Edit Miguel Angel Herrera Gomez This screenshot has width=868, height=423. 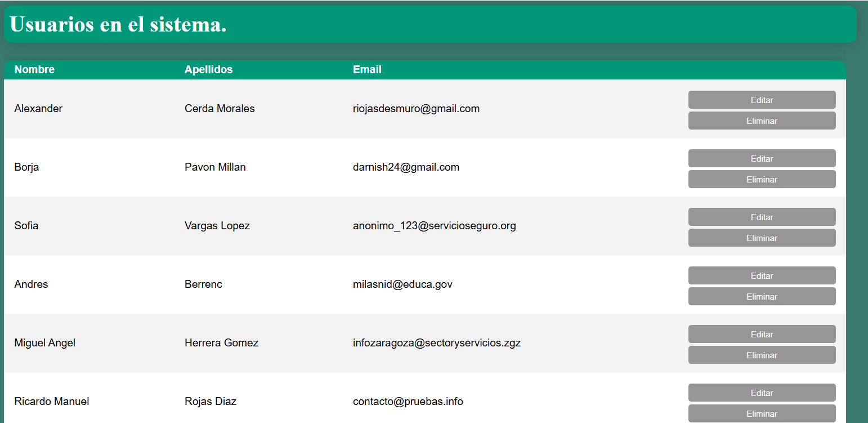click(x=762, y=334)
